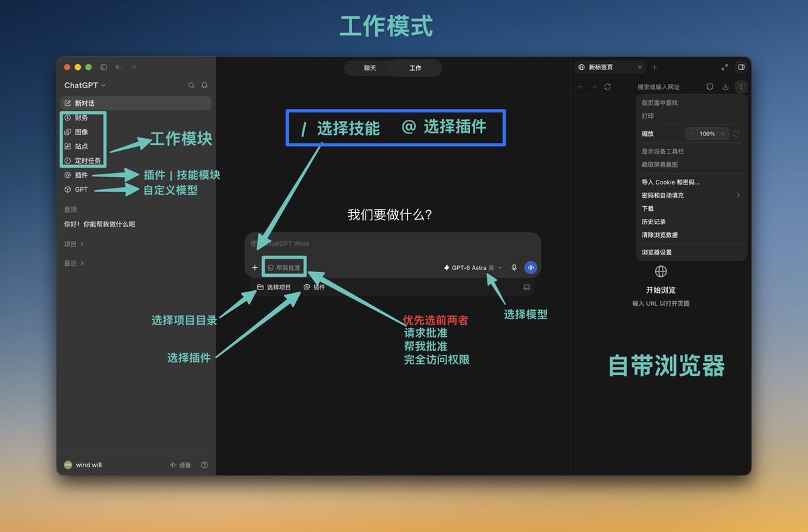The height and width of the screenshot is (532, 808).
Task: Choose 清除浏览数据 in browser menu
Action: point(692,235)
